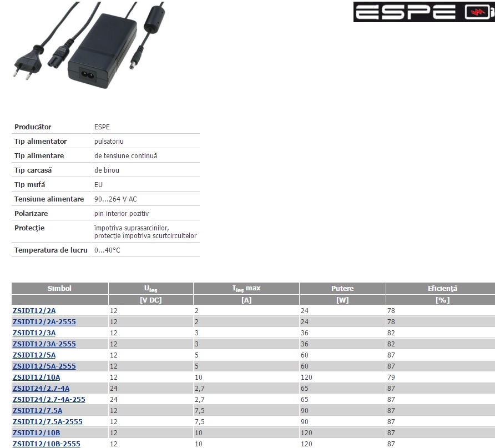495x448 pixels.
Task: Click the 120 power value in ZSIDT12/10B row
Action: pos(306,433)
